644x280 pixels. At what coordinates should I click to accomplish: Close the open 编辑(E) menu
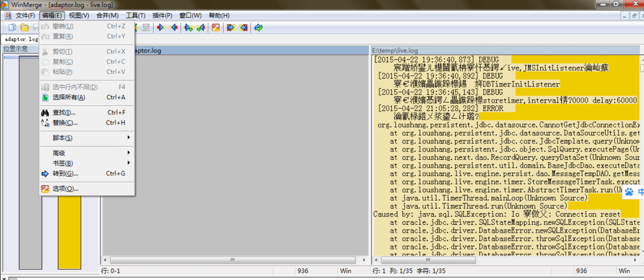tap(52, 16)
